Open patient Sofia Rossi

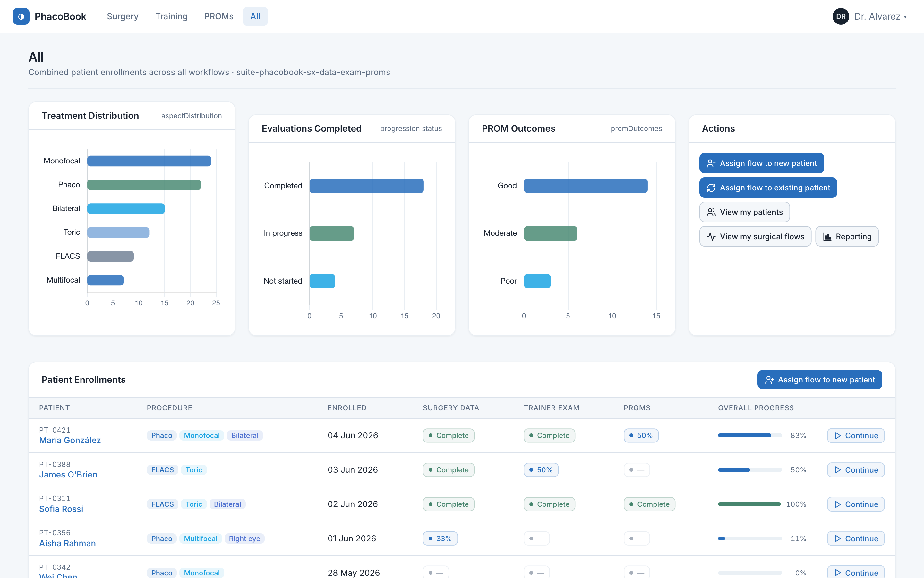[x=61, y=509]
